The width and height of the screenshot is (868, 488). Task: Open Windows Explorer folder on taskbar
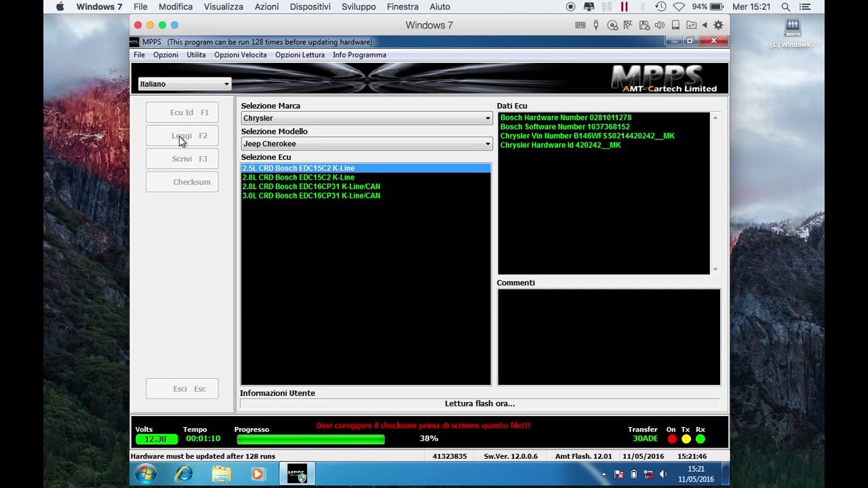[x=221, y=474]
